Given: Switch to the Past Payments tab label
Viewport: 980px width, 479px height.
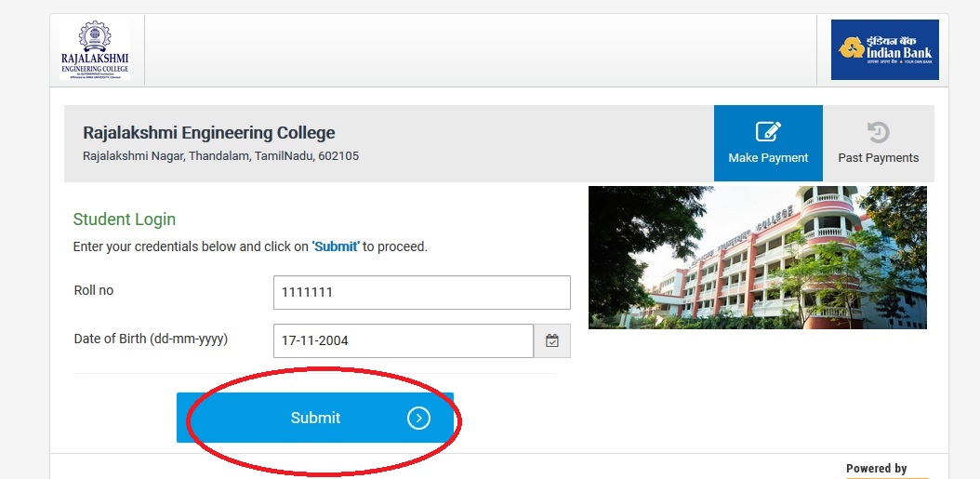Looking at the screenshot, I should point(878,158).
